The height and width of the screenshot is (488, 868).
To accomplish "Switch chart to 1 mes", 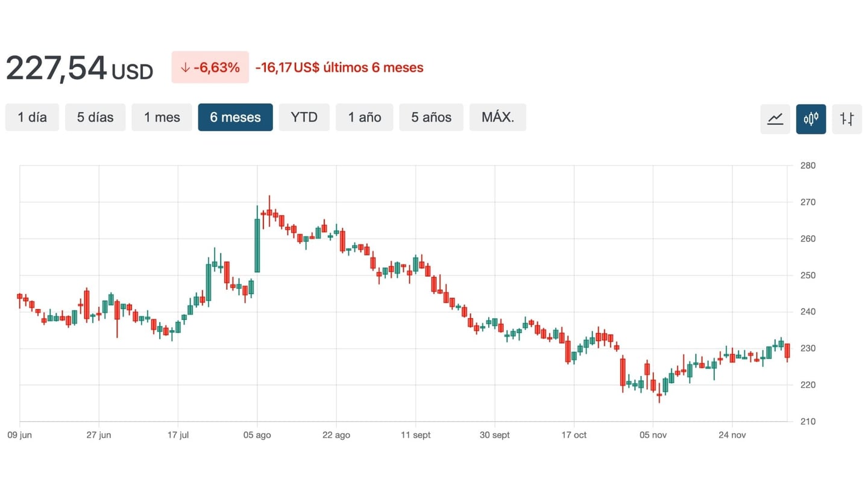I will coord(162,117).
